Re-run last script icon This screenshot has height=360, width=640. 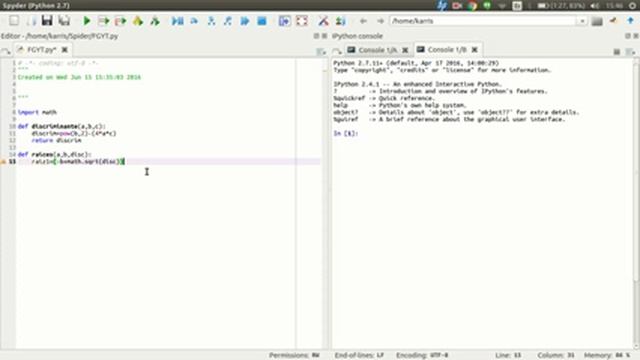155,20
